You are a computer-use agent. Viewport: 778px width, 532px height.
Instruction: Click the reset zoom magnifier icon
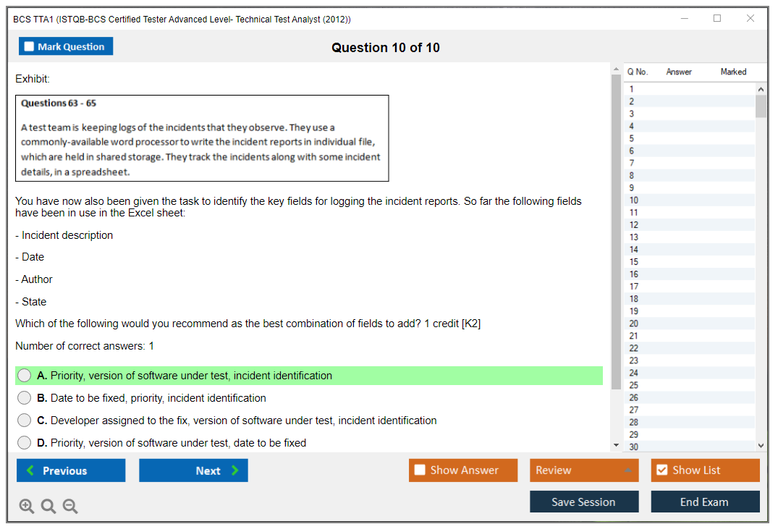(48, 507)
